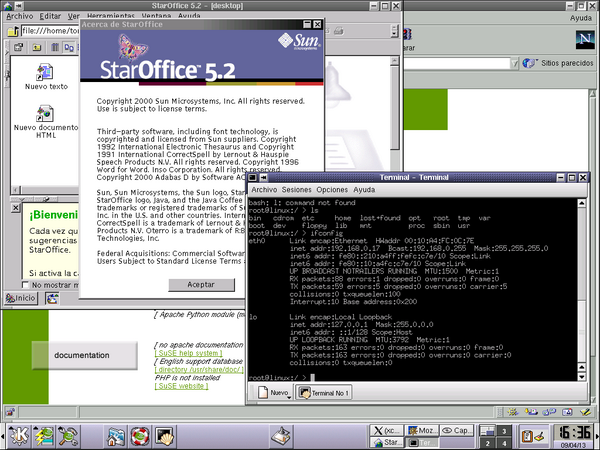
Task: Click the bookmark folder icon beside URL field
Action: tap(13, 31)
